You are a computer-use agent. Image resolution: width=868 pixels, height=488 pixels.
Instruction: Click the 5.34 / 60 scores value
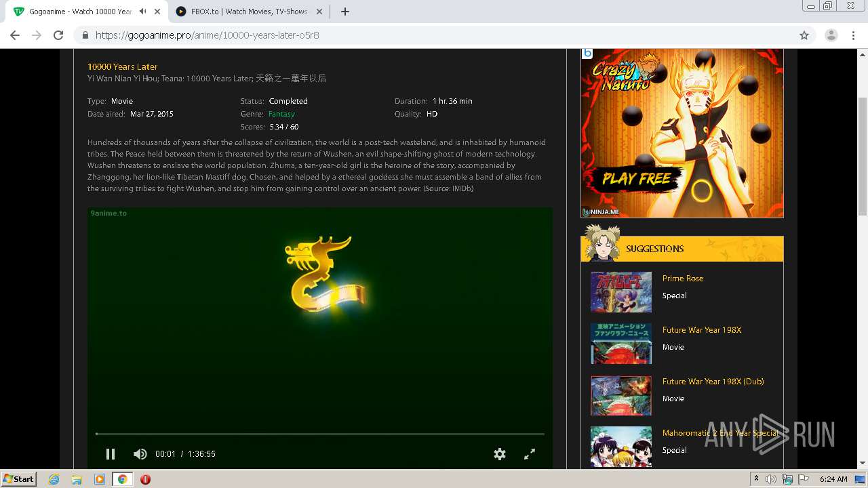[283, 127]
